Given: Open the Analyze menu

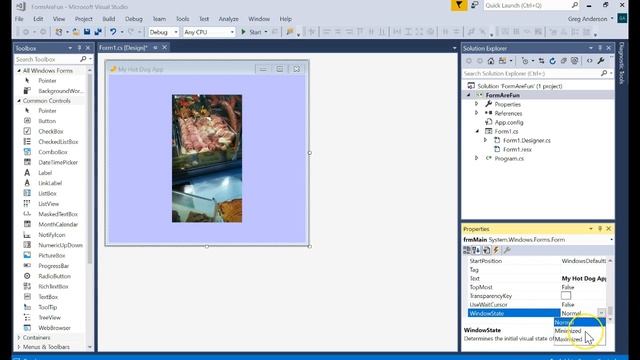Looking at the screenshot, I should point(229,19).
